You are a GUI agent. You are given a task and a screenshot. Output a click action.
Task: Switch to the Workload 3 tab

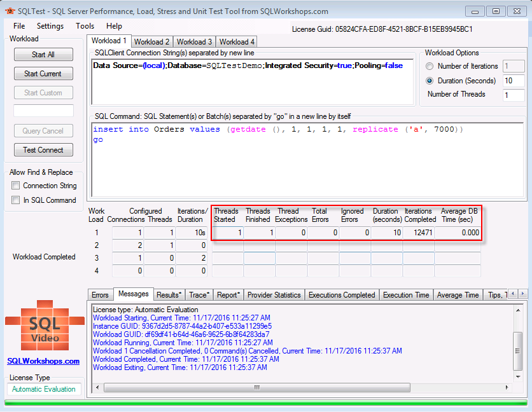click(195, 42)
